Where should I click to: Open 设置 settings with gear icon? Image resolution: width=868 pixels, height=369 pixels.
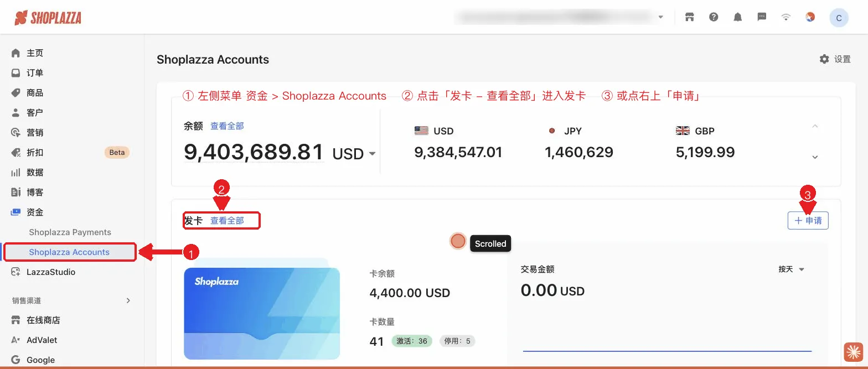point(835,59)
